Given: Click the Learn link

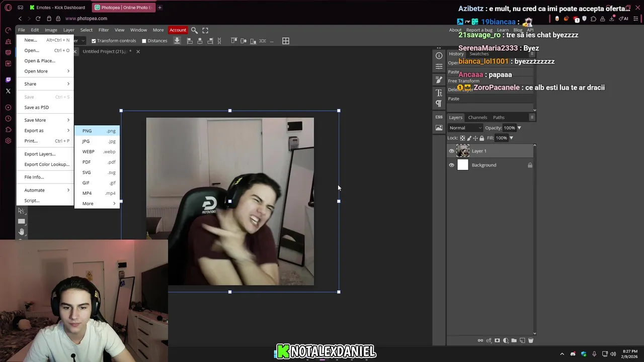Looking at the screenshot, I should tap(503, 30).
